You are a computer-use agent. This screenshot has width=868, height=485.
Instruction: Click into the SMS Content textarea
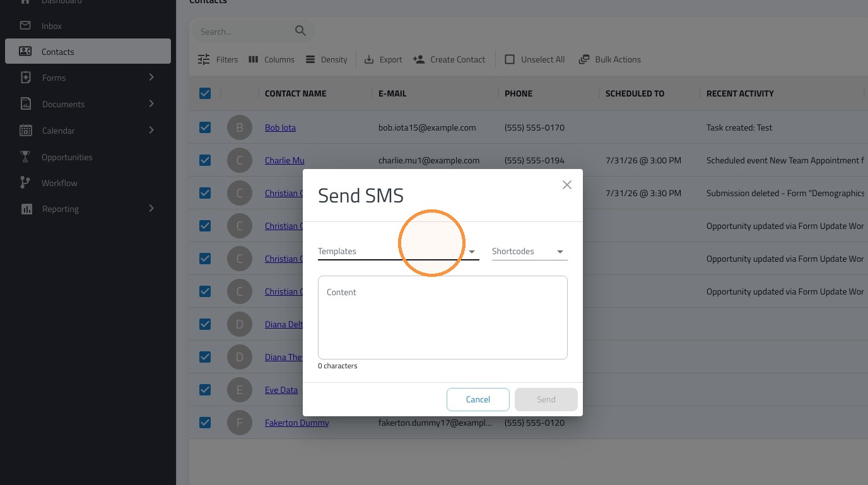pos(443,317)
